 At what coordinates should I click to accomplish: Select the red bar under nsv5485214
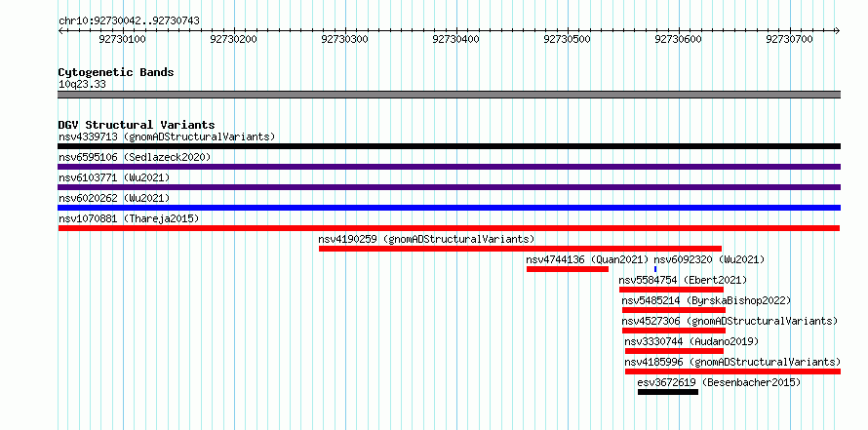[674, 310]
